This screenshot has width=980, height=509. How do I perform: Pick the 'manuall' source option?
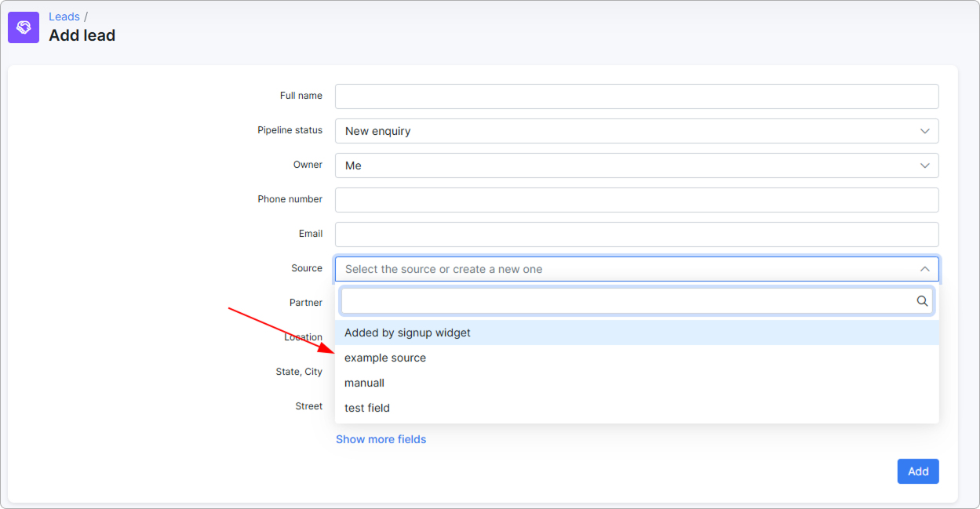pos(364,383)
